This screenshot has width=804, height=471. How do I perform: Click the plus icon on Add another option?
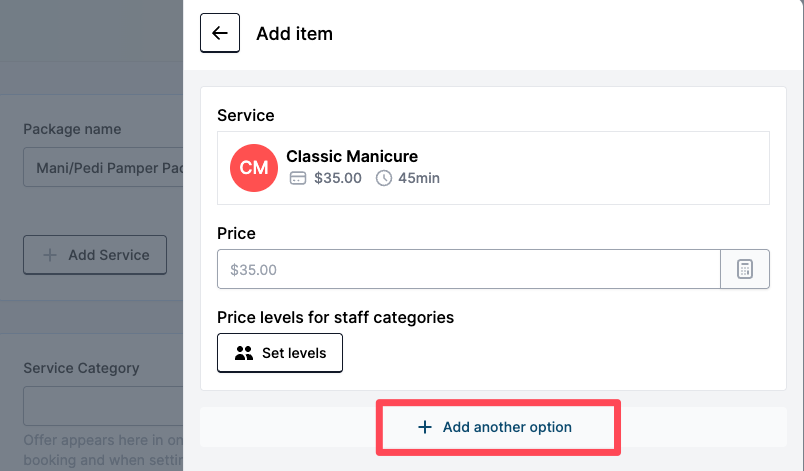click(425, 427)
